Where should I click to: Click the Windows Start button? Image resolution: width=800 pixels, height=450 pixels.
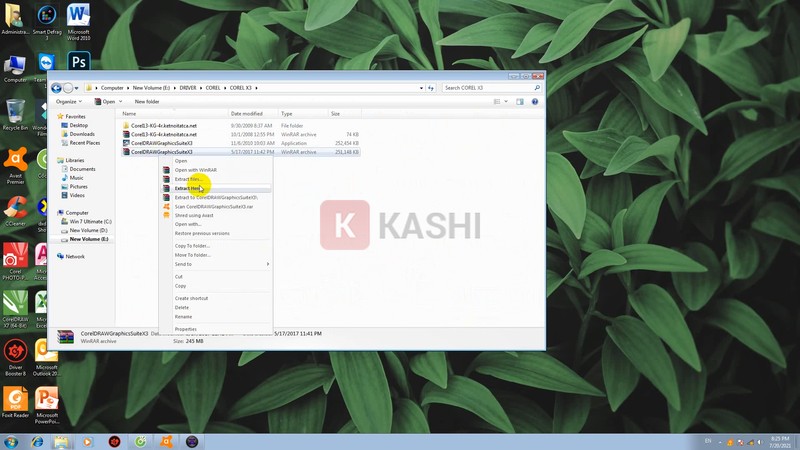pos(10,441)
